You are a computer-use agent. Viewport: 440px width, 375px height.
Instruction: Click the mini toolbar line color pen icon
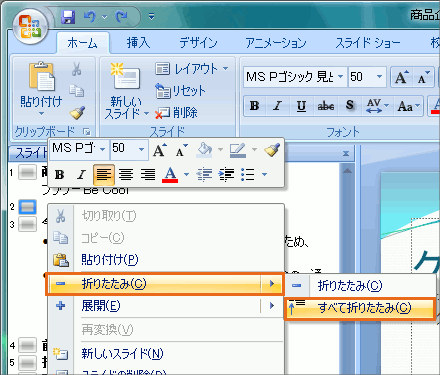coord(238,150)
